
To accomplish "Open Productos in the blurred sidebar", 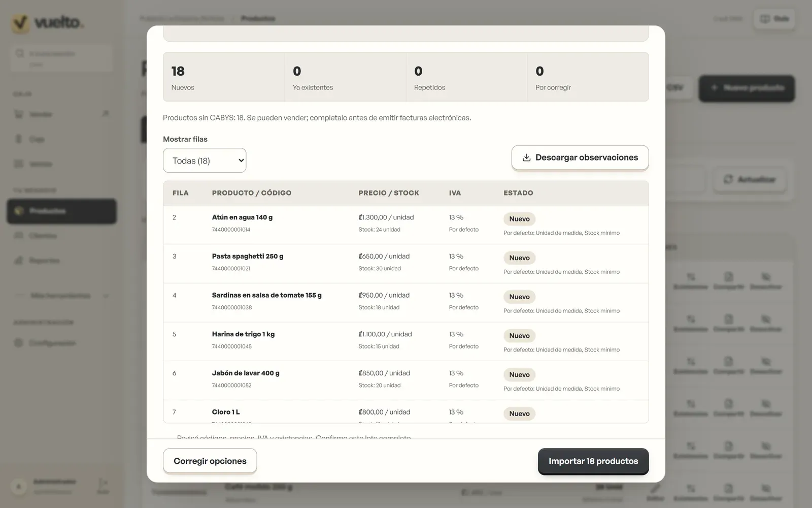I will (x=61, y=211).
